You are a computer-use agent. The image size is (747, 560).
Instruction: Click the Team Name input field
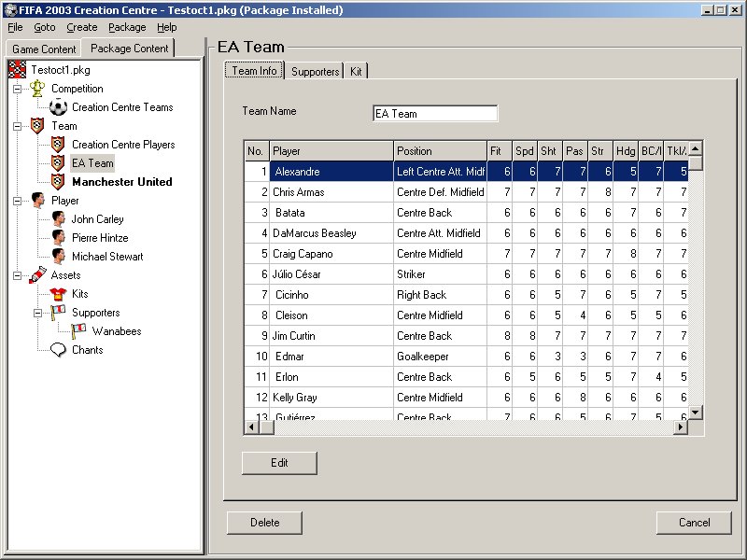coord(435,113)
